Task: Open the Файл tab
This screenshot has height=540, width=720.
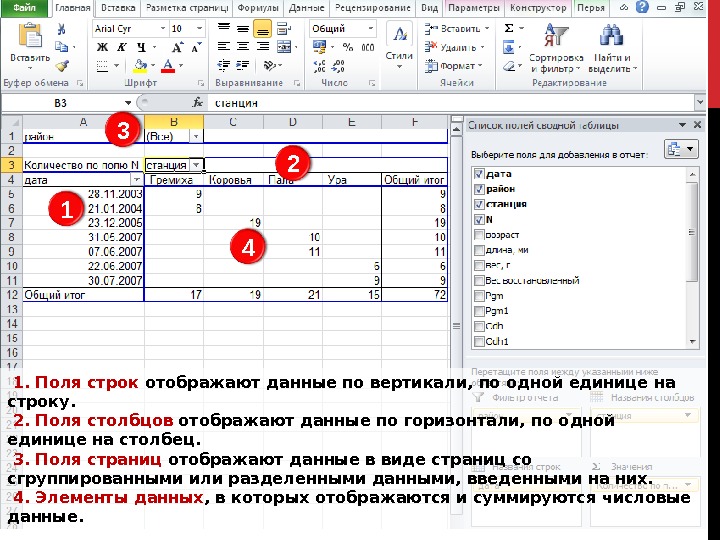Action: click(x=24, y=8)
